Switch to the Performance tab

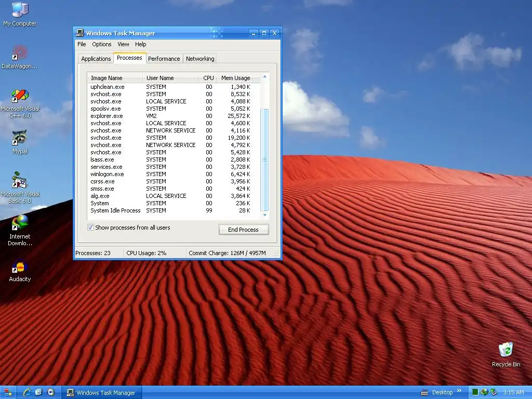(164, 59)
